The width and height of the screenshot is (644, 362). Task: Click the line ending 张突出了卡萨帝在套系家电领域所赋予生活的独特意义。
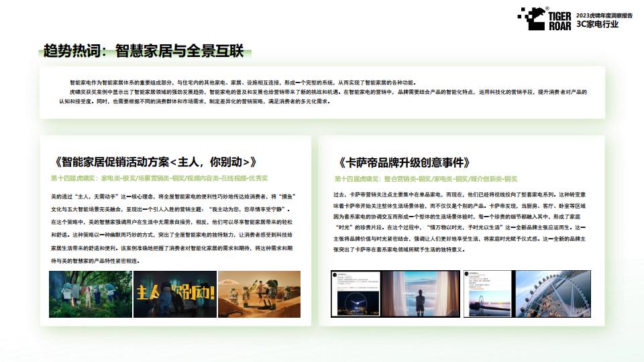(399, 249)
